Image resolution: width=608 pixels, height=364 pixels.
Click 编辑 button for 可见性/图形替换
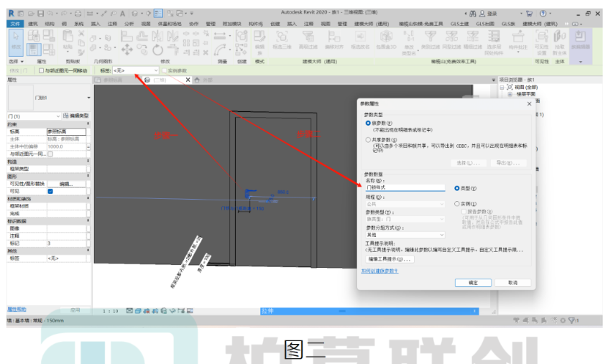(x=66, y=184)
